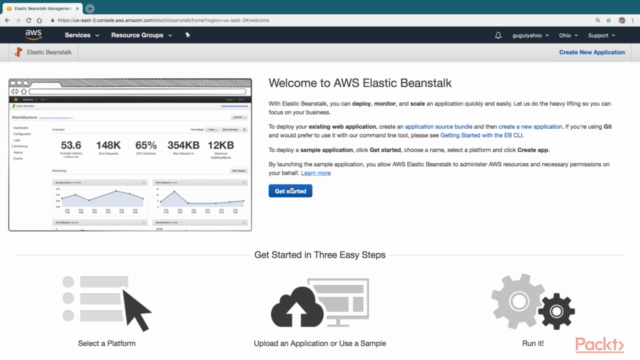The height and width of the screenshot is (360, 640).
Task: Go forward using browser forward arrow
Action: [18, 20]
